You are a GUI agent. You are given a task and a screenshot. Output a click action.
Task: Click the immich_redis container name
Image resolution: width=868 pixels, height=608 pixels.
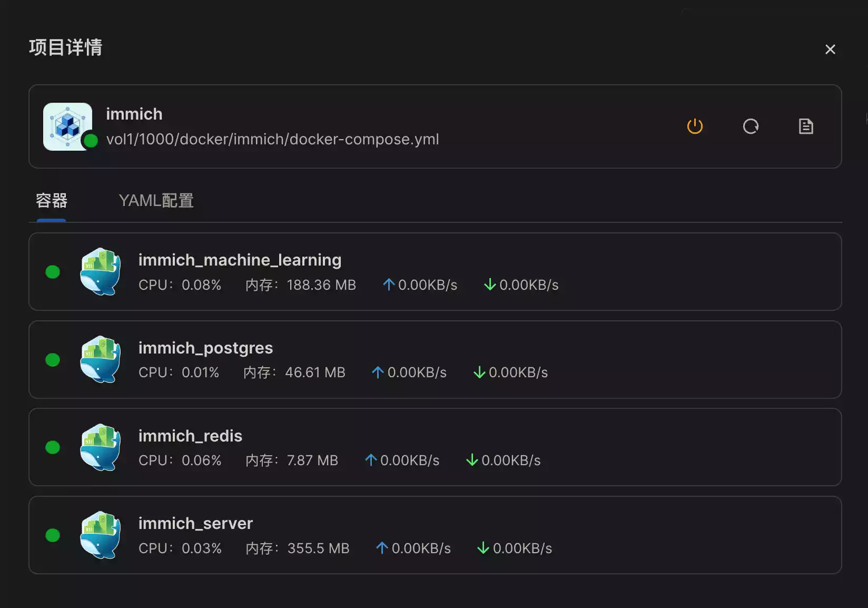190,436
